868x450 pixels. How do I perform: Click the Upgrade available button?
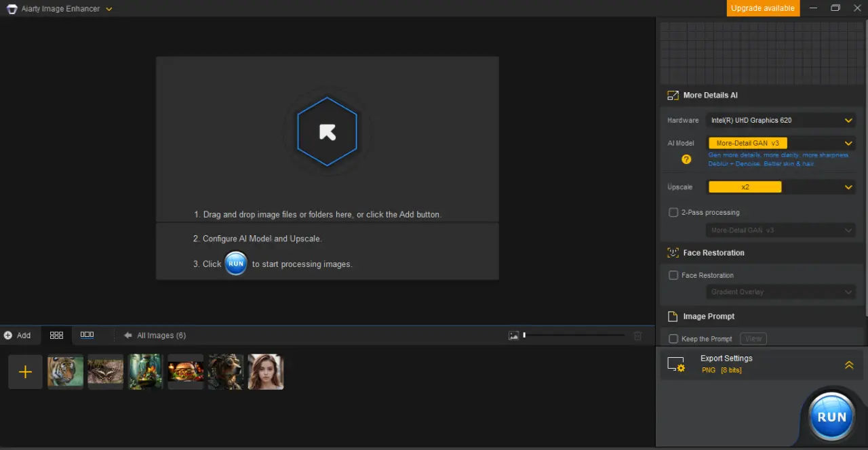(763, 8)
